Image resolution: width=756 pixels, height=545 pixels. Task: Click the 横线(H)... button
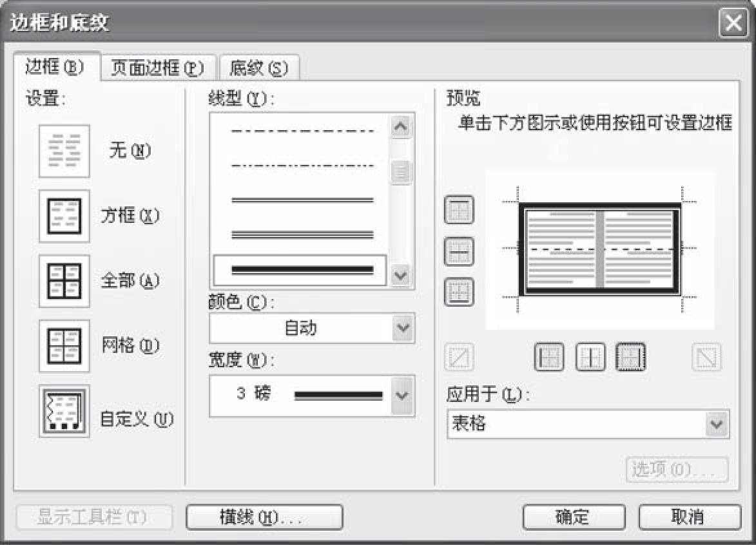click(x=264, y=517)
